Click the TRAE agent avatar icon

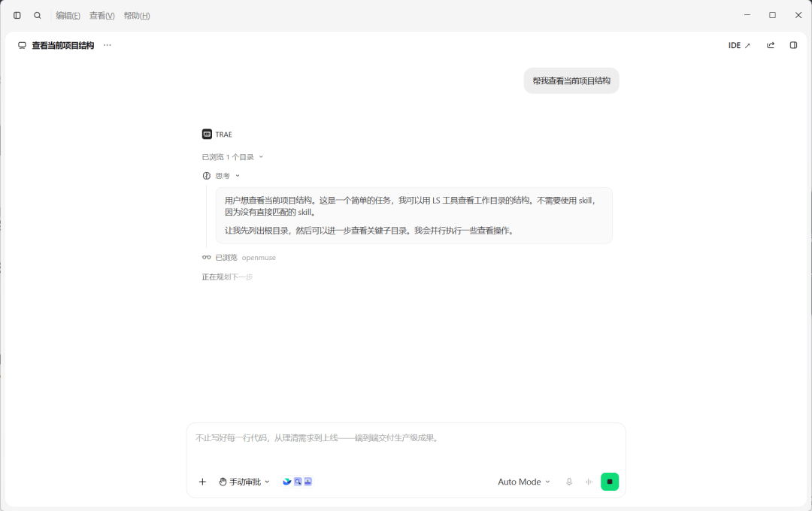(x=208, y=134)
